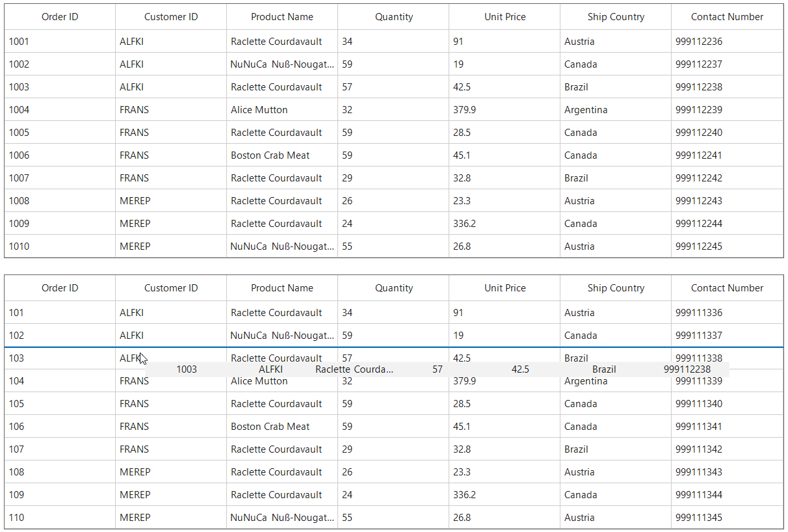788x532 pixels.
Task: Select the row with Order ID 1004
Action: (x=60, y=109)
